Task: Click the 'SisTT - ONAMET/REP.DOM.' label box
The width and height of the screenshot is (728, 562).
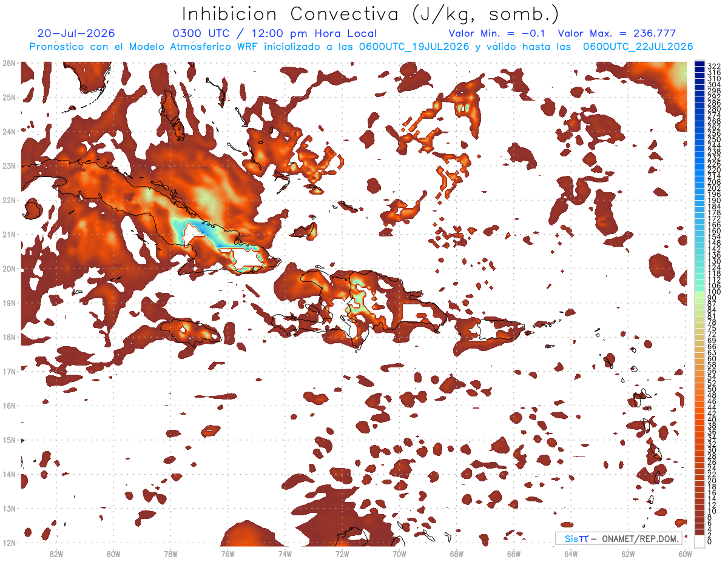Action: pyautogui.click(x=618, y=538)
